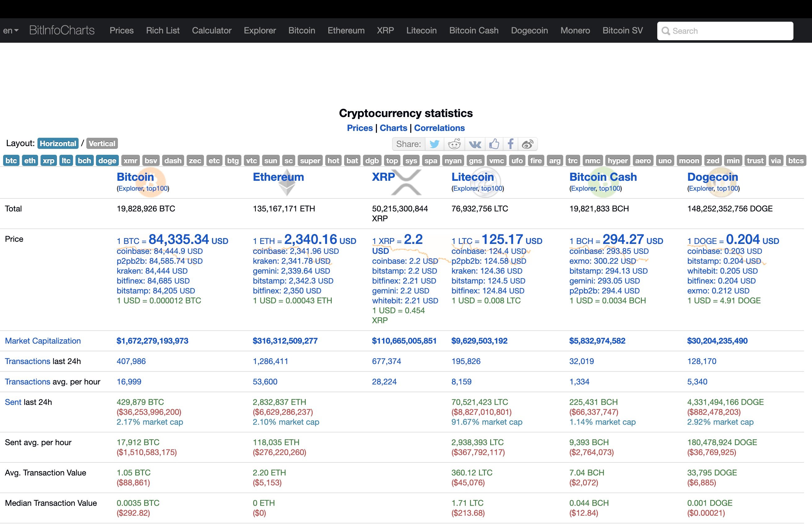The image size is (812, 525).
Task: Enable the dash coin tag
Action: pyautogui.click(x=173, y=161)
